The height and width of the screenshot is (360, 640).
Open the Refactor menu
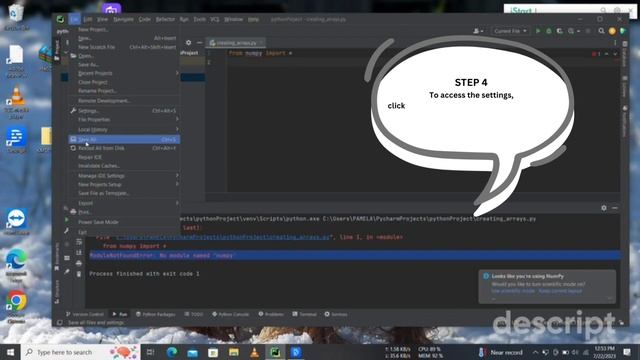pyautogui.click(x=165, y=19)
